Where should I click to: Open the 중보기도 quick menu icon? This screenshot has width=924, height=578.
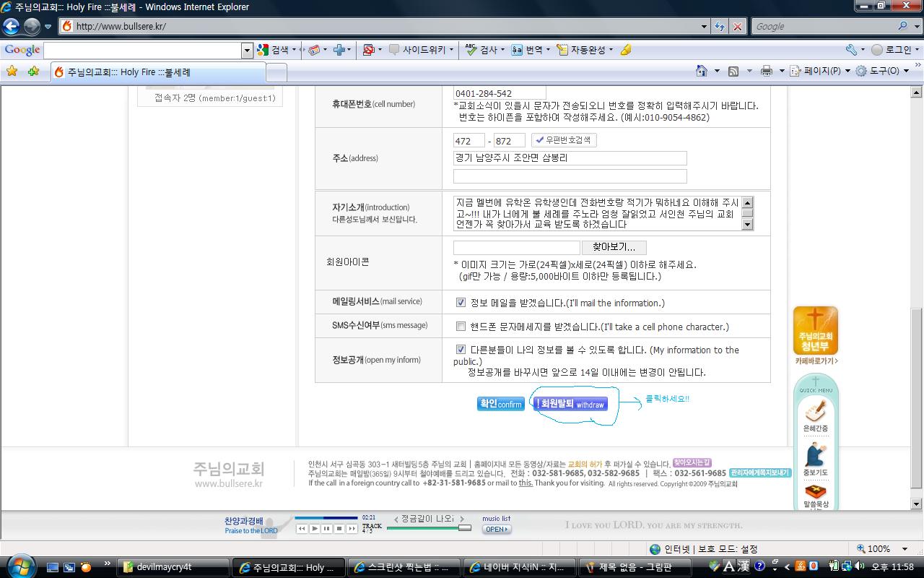click(x=816, y=459)
